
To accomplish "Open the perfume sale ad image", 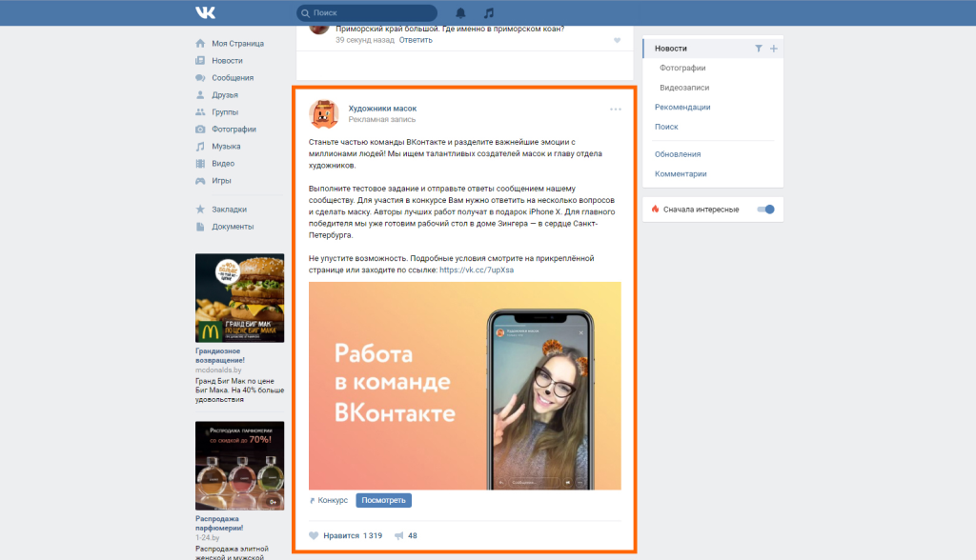I will 239,466.
